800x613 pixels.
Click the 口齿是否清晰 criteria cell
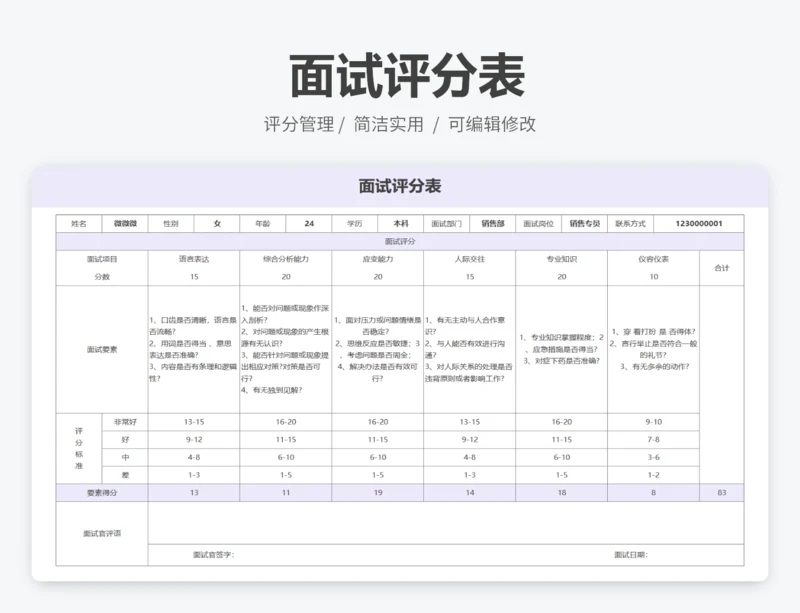tap(194, 350)
